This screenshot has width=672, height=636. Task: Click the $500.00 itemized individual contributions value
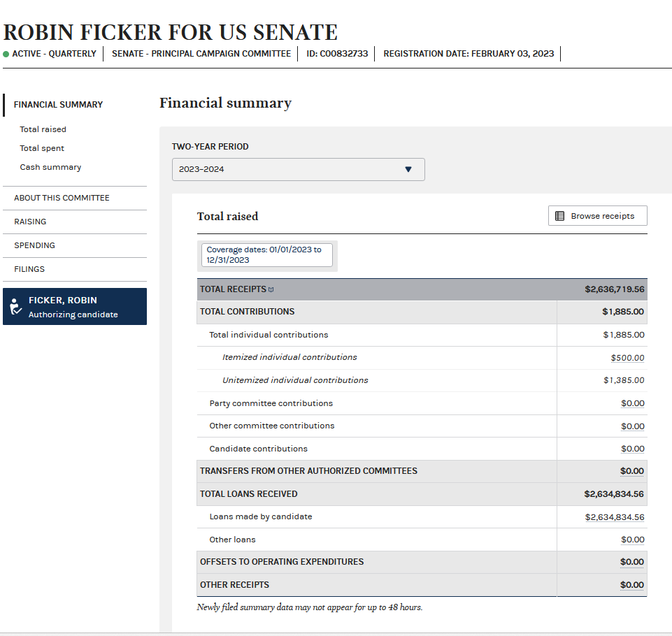(627, 357)
